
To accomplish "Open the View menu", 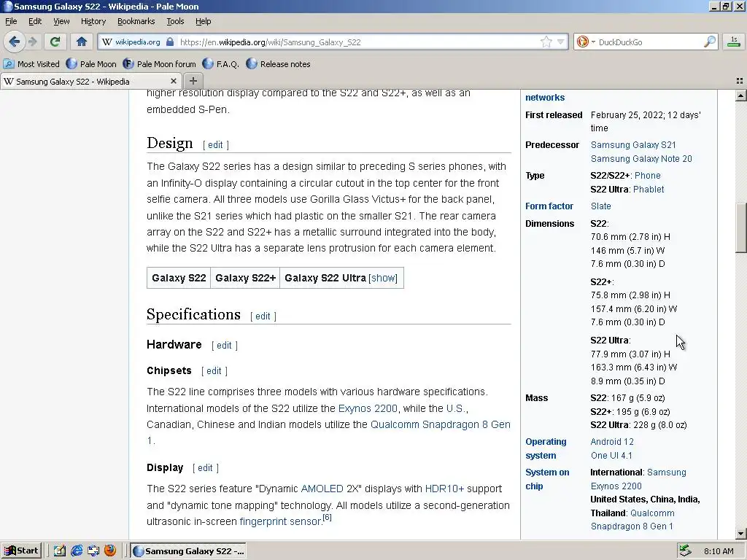I will click(61, 21).
